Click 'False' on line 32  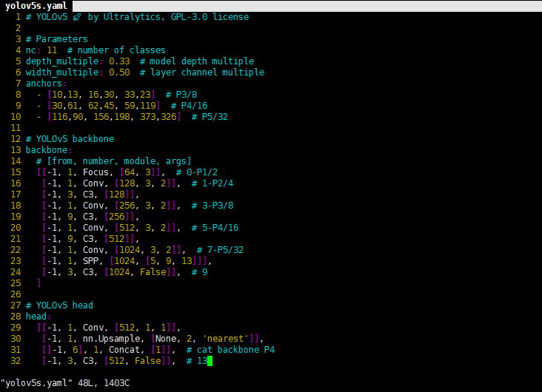(x=147, y=361)
